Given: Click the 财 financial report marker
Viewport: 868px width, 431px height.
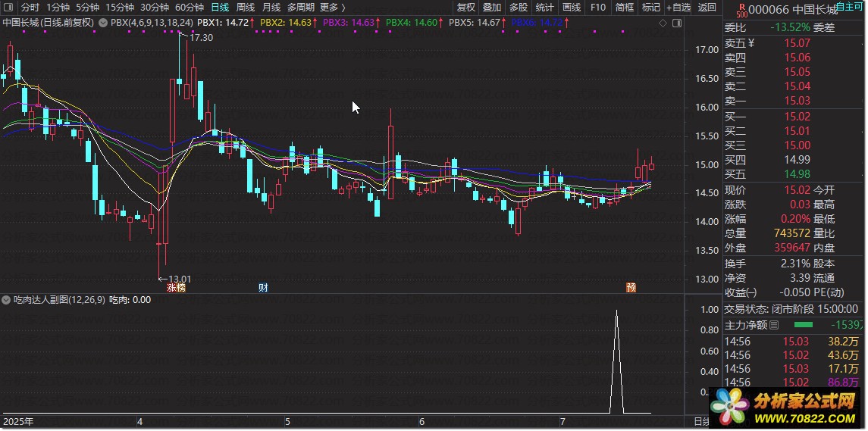Looking at the screenshot, I should [264, 288].
